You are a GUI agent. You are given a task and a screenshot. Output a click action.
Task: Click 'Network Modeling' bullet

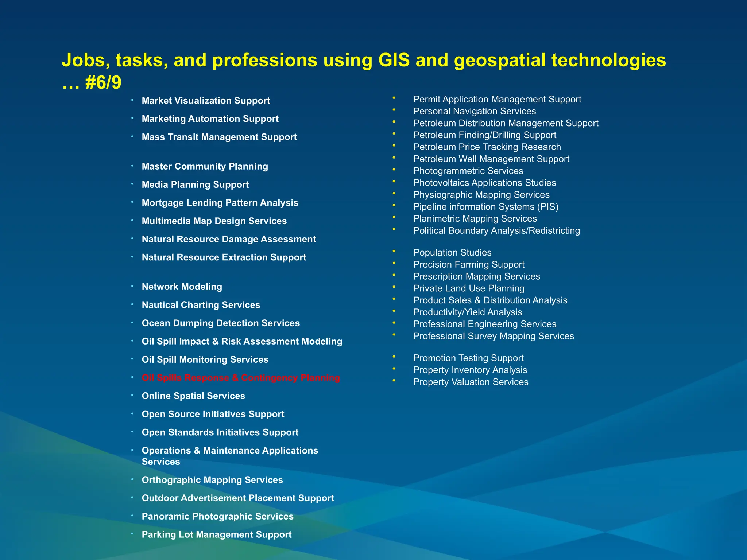point(182,287)
